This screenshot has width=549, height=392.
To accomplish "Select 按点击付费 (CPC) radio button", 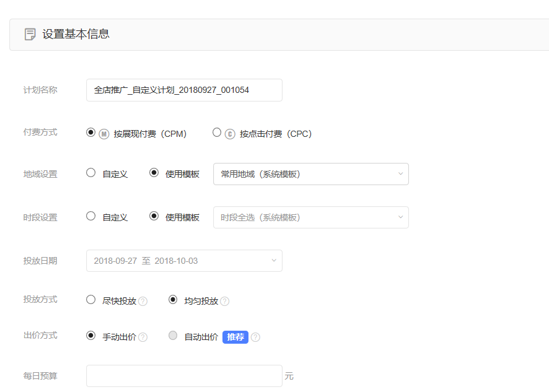I will tap(217, 133).
